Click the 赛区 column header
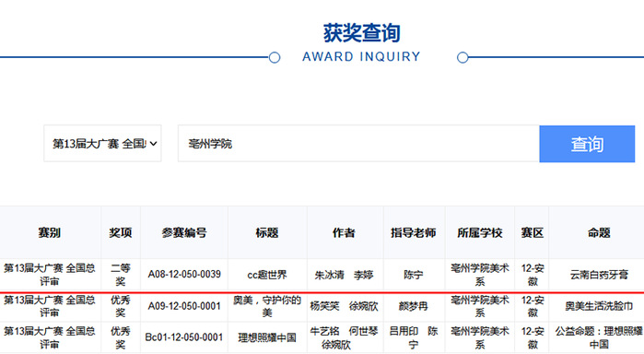644x354 pixels. coord(533,232)
